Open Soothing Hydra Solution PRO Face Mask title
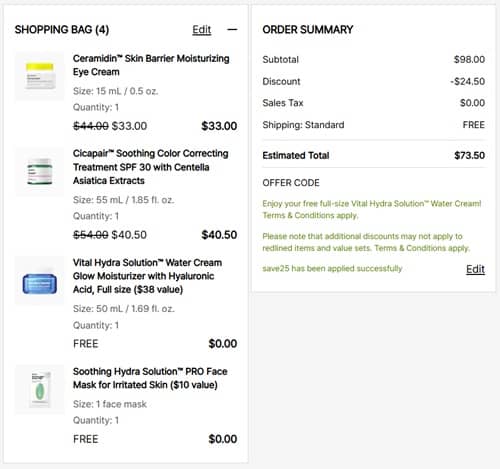 150,378
